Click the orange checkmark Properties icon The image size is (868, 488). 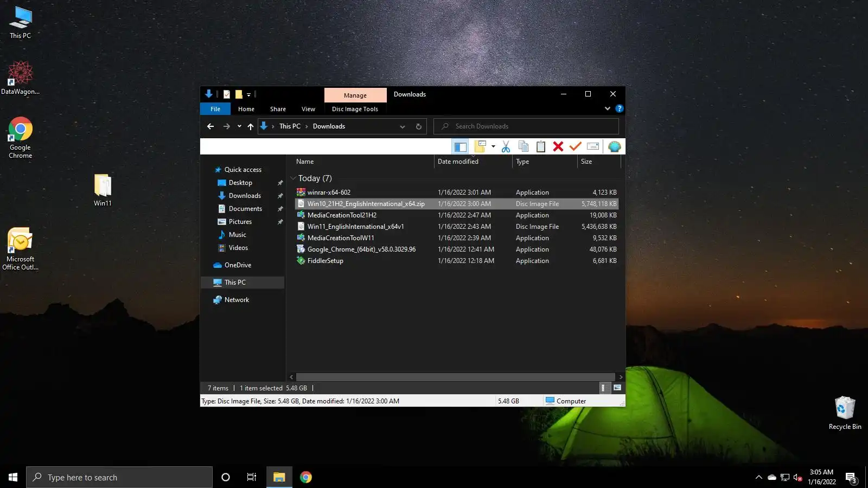click(x=576, y=146)
